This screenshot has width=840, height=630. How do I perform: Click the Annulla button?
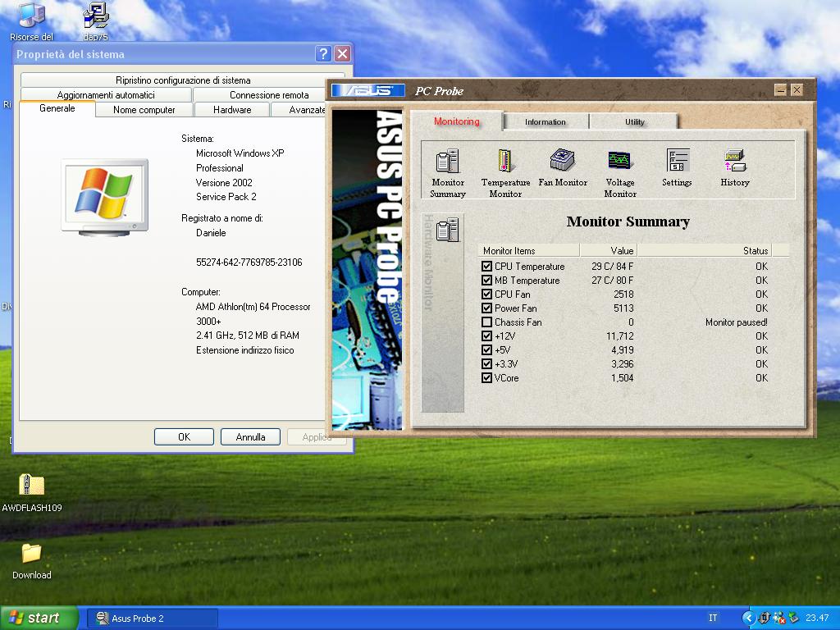click(x=250, y=436)
